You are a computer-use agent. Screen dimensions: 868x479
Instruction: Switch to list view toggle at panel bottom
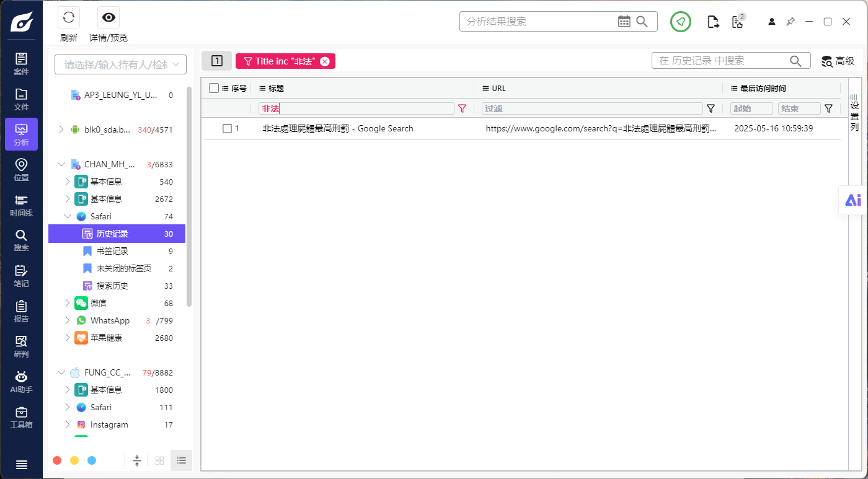point(182,460)
